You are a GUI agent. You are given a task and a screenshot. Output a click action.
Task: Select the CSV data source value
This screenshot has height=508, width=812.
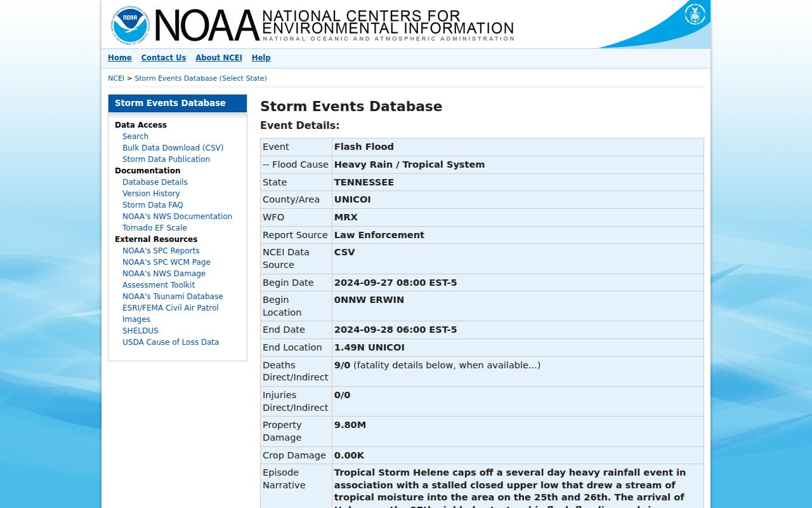pyautogui.click(x=344, y=252)
